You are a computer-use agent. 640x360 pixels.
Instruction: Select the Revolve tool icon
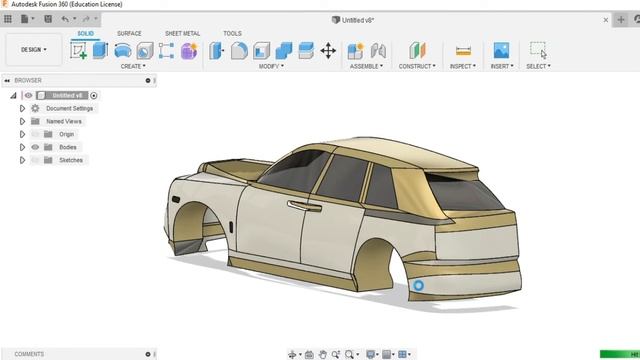pyautogui.click(x=122, y=51)
